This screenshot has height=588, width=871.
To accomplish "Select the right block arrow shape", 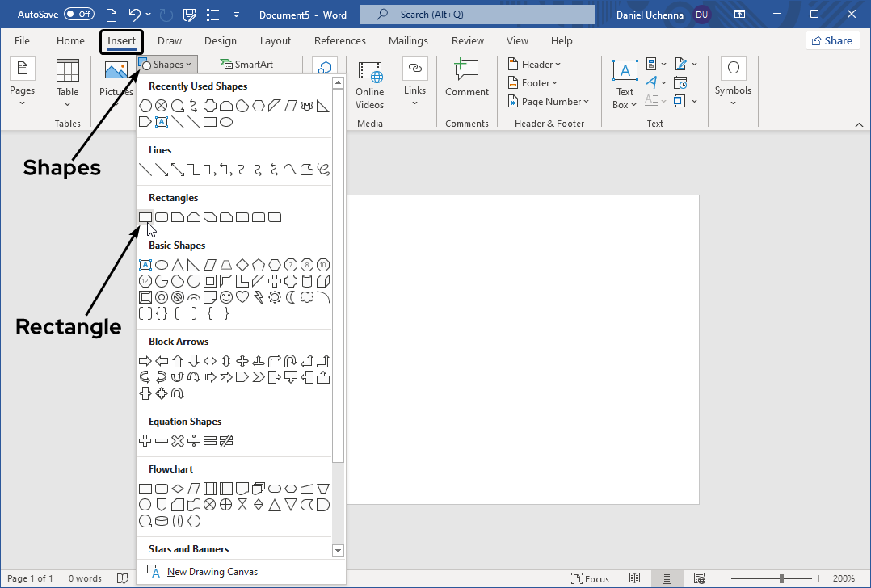I will 145,361.
